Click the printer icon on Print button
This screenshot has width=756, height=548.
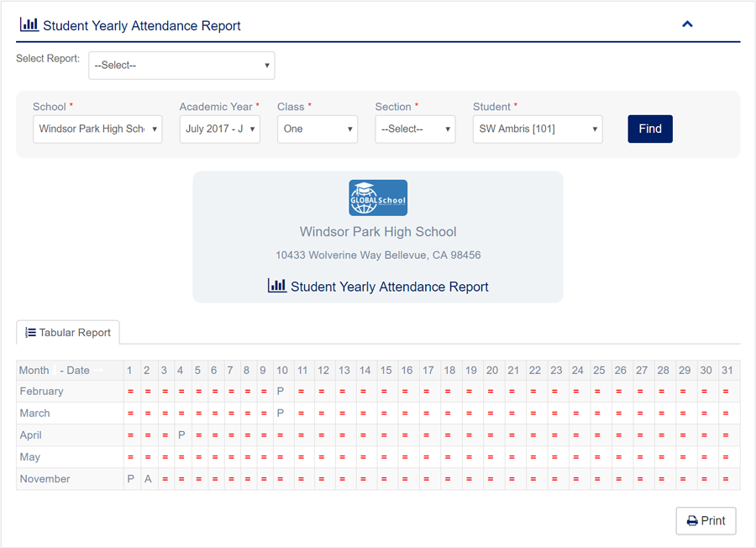(692, 521)
